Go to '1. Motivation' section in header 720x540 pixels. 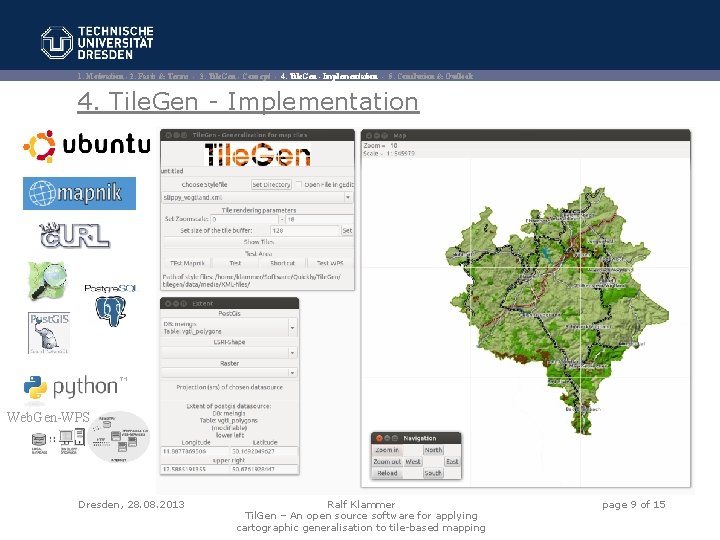[x=100, y=76]
